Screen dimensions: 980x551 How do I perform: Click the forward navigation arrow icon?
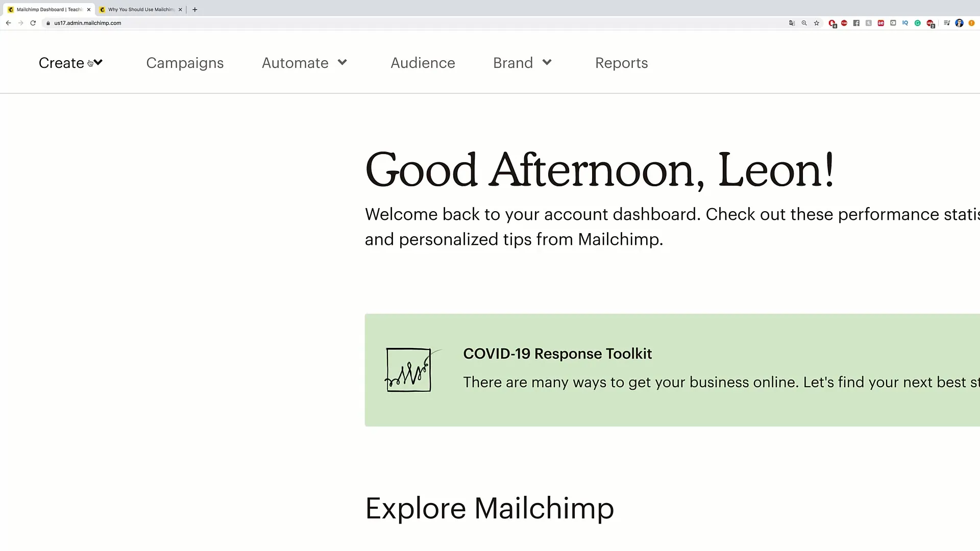pos(20,23)
